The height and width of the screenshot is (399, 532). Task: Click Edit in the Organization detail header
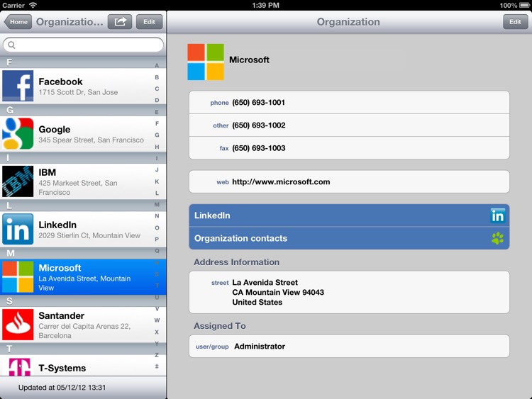click(x=515, y=22)
